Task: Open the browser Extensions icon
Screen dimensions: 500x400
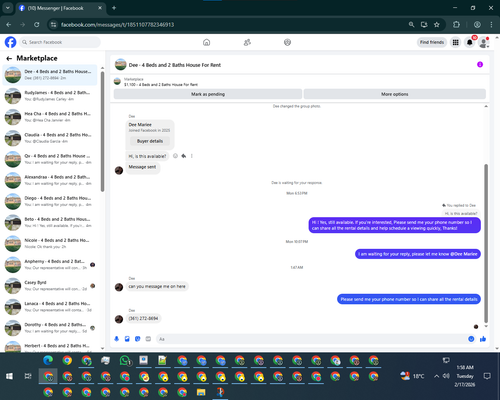Action: click(456, 25)
